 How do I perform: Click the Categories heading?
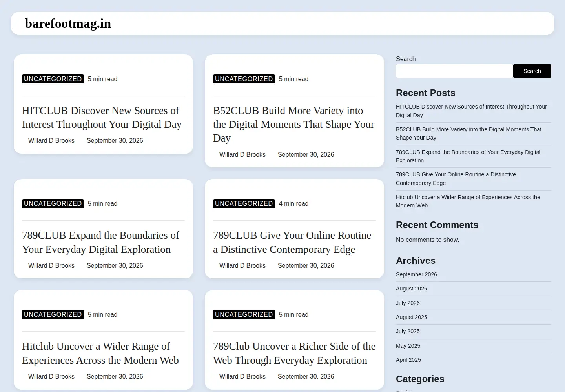420,379
